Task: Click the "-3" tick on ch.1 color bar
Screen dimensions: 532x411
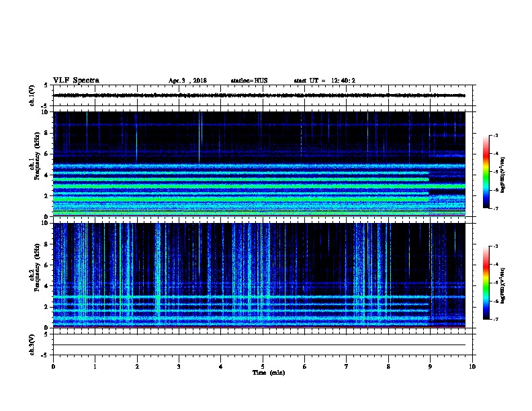Action: (x=496, y=135)
